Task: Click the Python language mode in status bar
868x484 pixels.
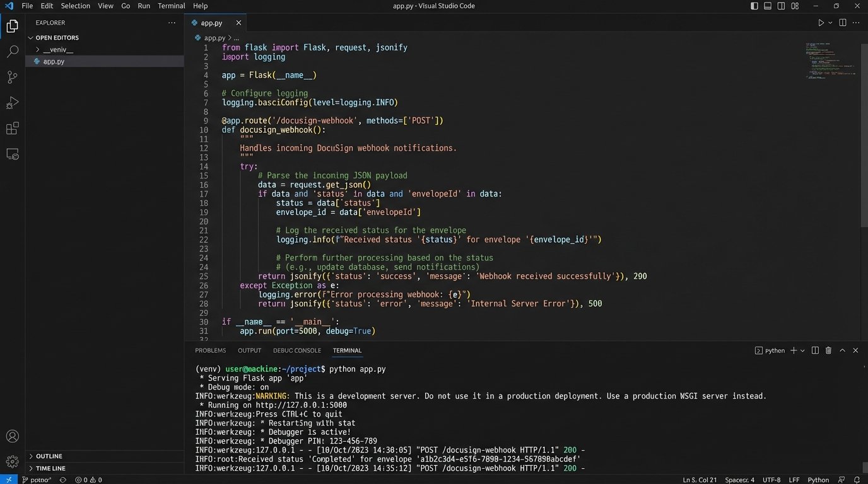Action: (818, 480)
